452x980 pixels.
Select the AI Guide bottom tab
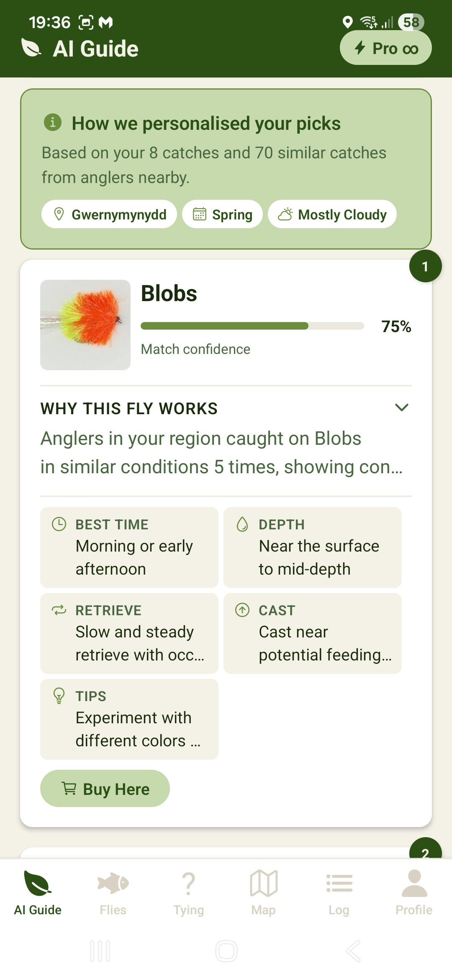[x=38, y=891]
